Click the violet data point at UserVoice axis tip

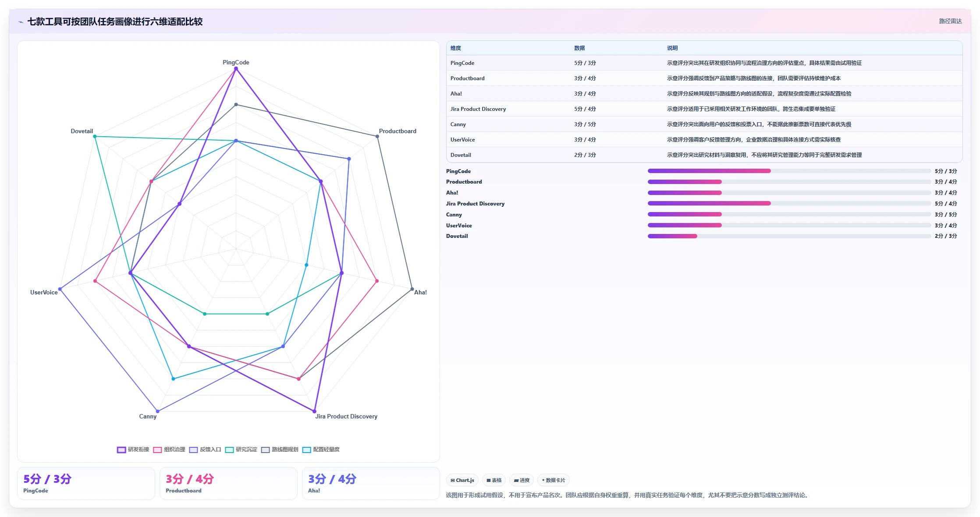pyautogui.click(x=60, y=289)
